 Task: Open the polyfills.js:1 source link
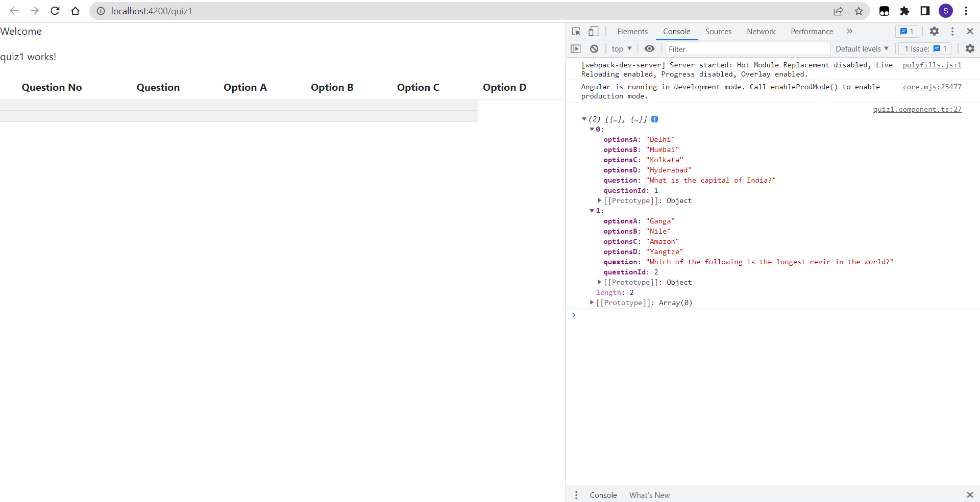(932, 65)
